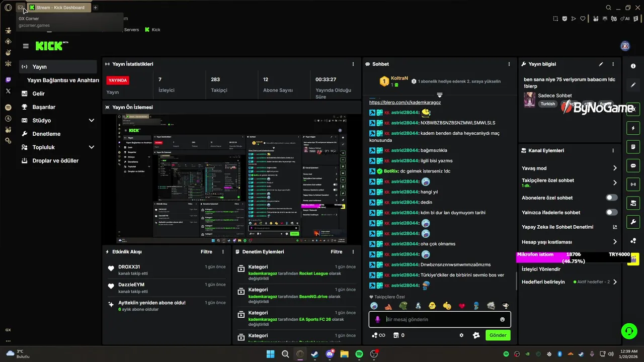Click the Bir mesaj gönderin input field
Screen dimensions: 644x362
click(440, 319)
